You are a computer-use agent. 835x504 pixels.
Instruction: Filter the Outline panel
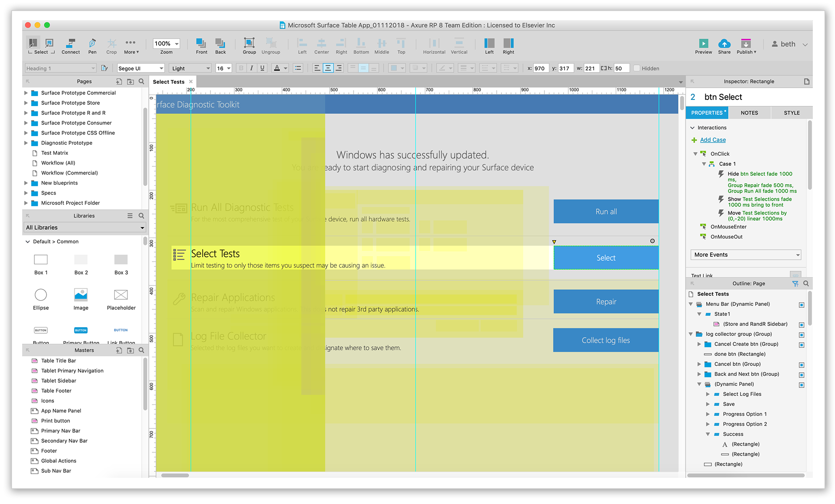coord(795,284)
